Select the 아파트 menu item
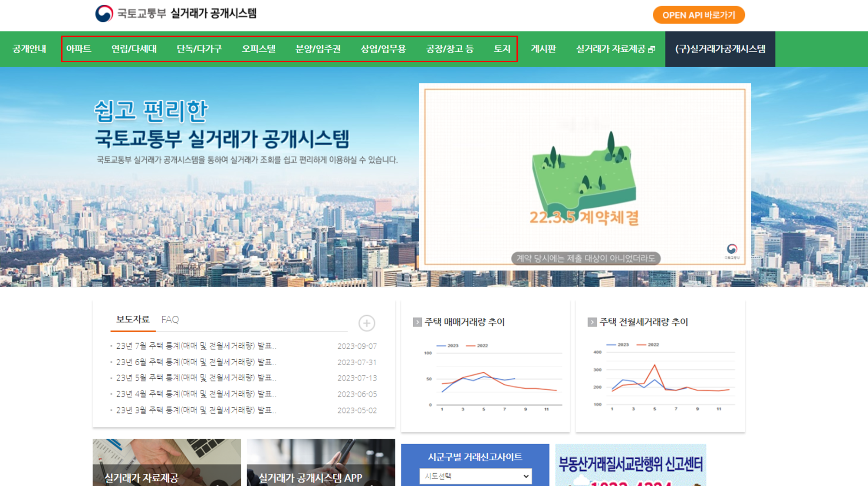This screenshot has width=868, height=486. pos(80,49)
